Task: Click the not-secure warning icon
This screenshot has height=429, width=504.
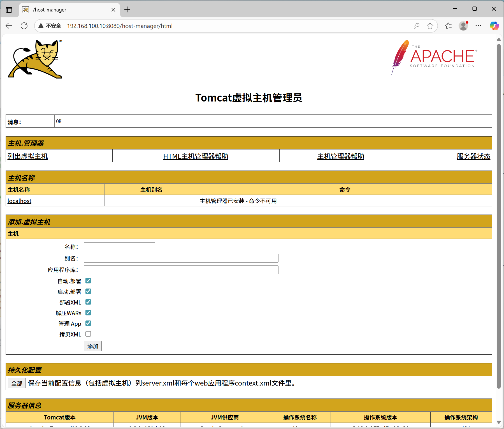Action: [x=41, y=26]
